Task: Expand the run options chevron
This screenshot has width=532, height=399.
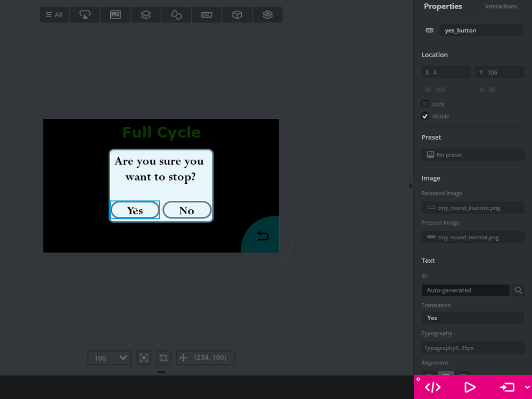Action: [527, 387]
